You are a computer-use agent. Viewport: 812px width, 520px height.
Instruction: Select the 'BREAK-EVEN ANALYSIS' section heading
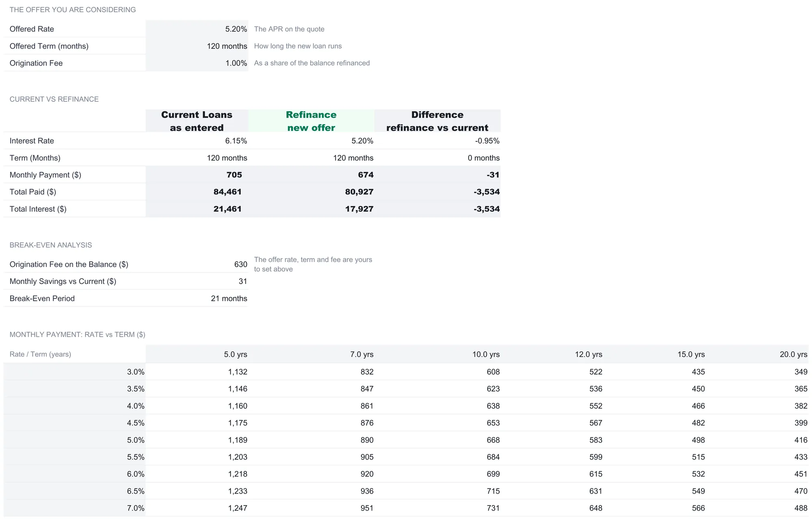51,245
